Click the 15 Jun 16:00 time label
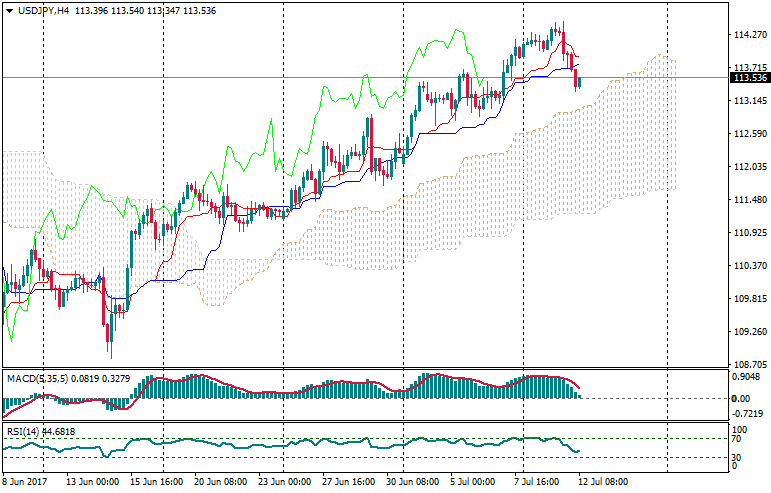 (157, 482)
